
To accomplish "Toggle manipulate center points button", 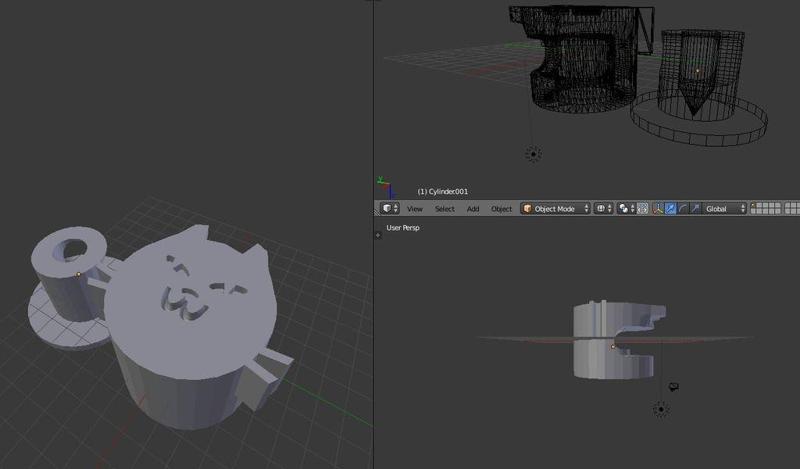I will (x=643, y=208).
